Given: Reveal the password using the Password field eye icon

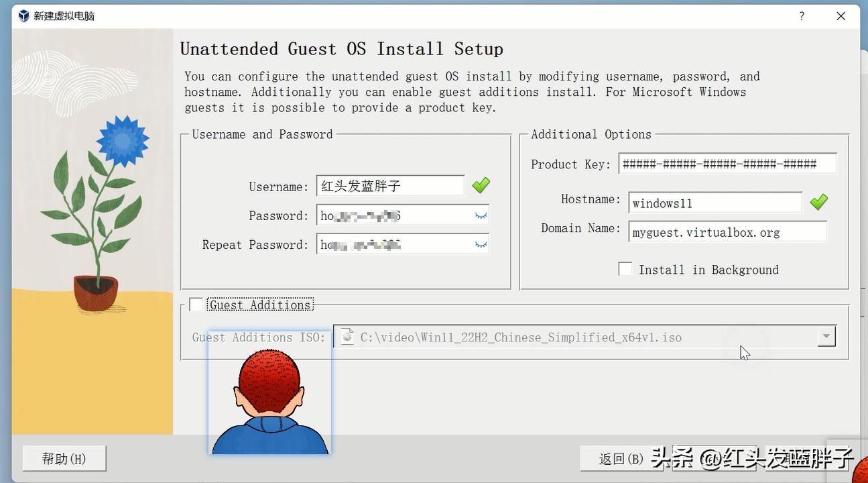Looking at the screenshot, I should (x=480, y=215).
